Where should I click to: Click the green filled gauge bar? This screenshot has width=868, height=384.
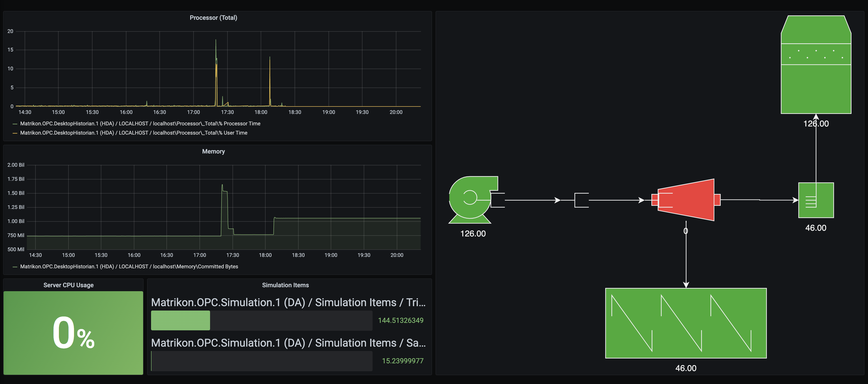click(180, 320)
